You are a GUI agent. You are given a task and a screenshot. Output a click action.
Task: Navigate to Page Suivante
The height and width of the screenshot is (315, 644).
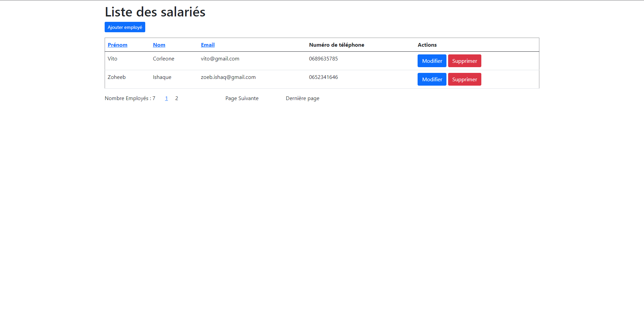click(x=242, y=98)
